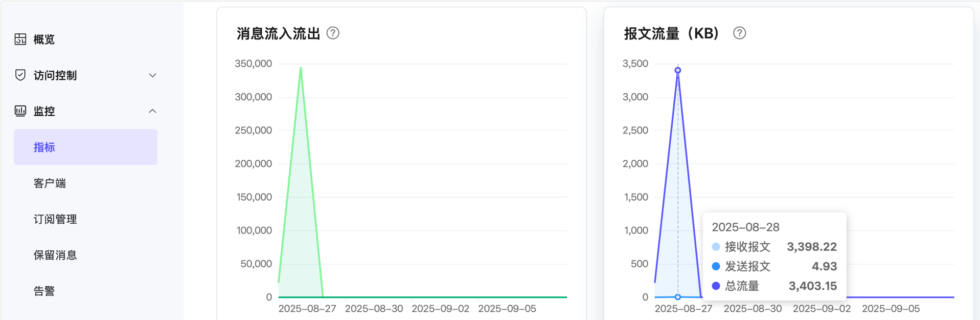Open the 概览 page
Image resolution: width=980 pixels, height=320 pixels.
point(44,39)
